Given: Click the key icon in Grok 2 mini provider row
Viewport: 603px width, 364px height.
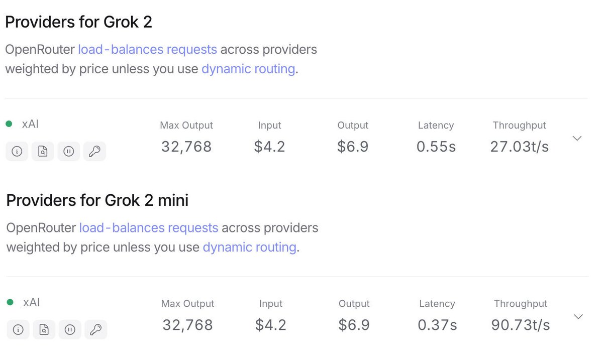Looking at the screenshot, I should [x=96, y=329].
